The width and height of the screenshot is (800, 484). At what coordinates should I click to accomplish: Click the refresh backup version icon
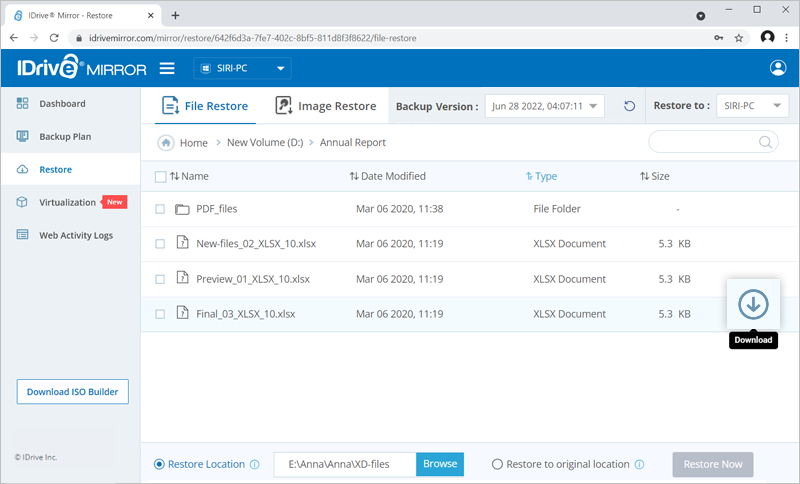pyautogui.click(x=629, y=106)
